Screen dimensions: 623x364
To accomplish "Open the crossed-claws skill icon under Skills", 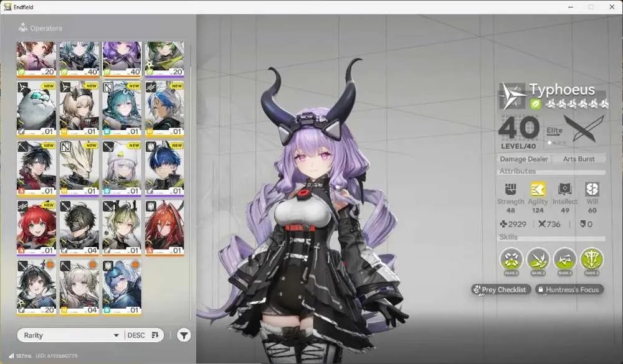I will click(511, 259).
